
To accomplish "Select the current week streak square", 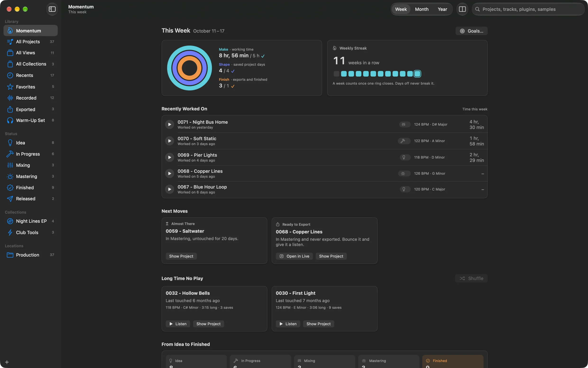I will tap(417, 74).
